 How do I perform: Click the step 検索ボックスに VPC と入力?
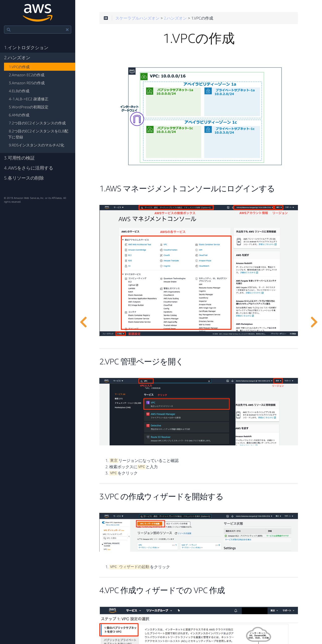(133, 467)
